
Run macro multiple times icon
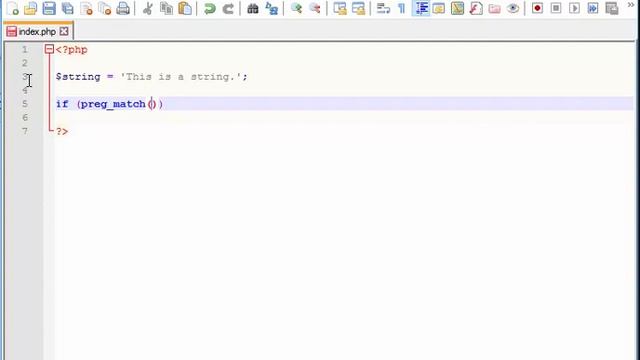[593, 8]
